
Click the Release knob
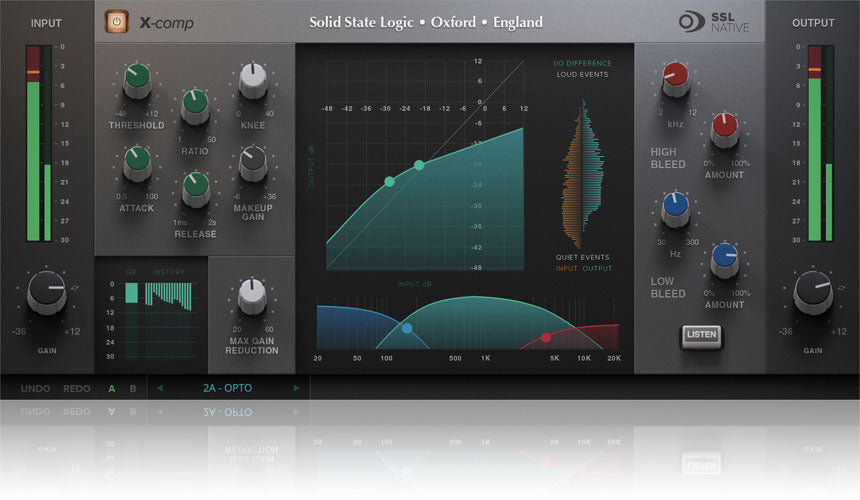pos(195,189)
